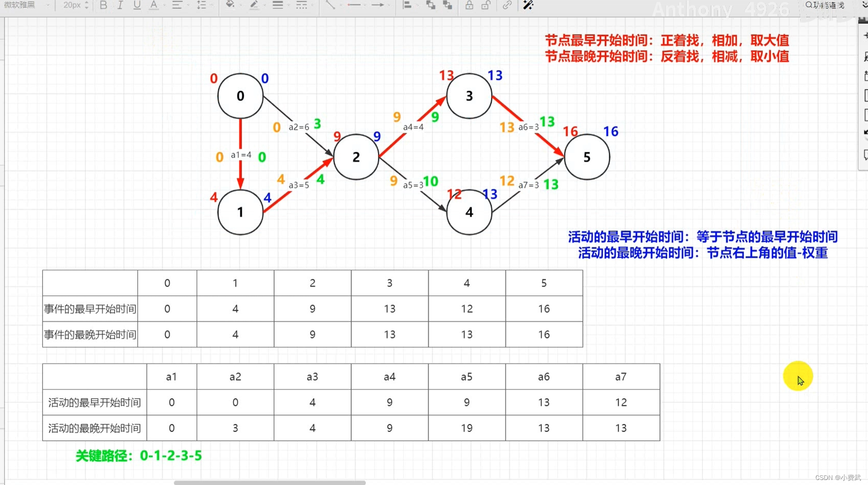Click the edge label a3=5
The width and height of the screenshot is (868, 485).
pos(299,185)
